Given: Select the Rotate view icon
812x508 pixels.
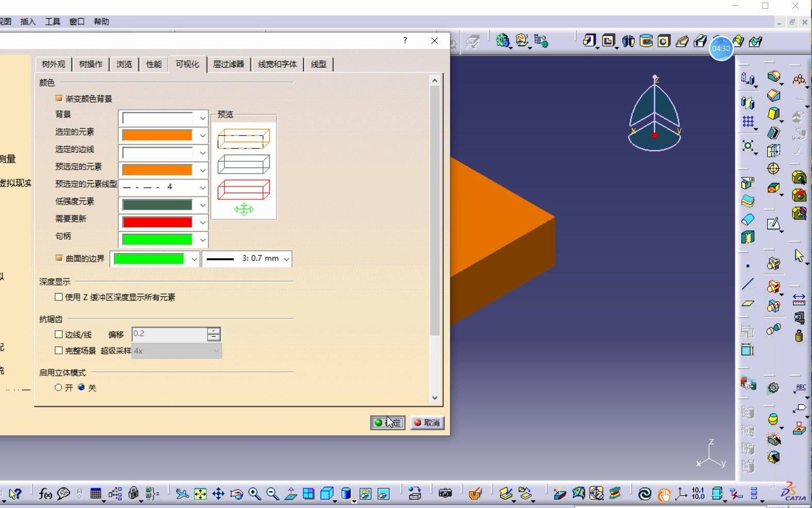Looking at the screenshot, I should point(236,494).
